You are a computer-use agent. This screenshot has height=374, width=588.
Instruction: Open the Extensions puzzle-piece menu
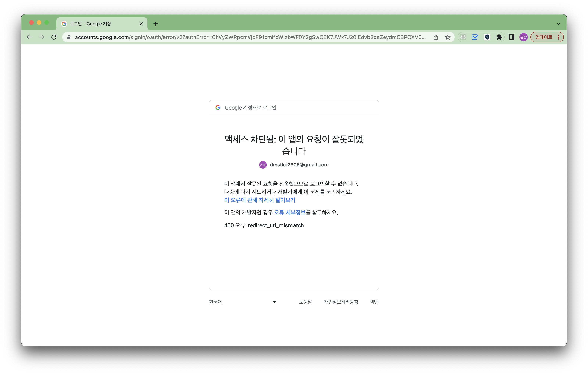click(499, 37)
